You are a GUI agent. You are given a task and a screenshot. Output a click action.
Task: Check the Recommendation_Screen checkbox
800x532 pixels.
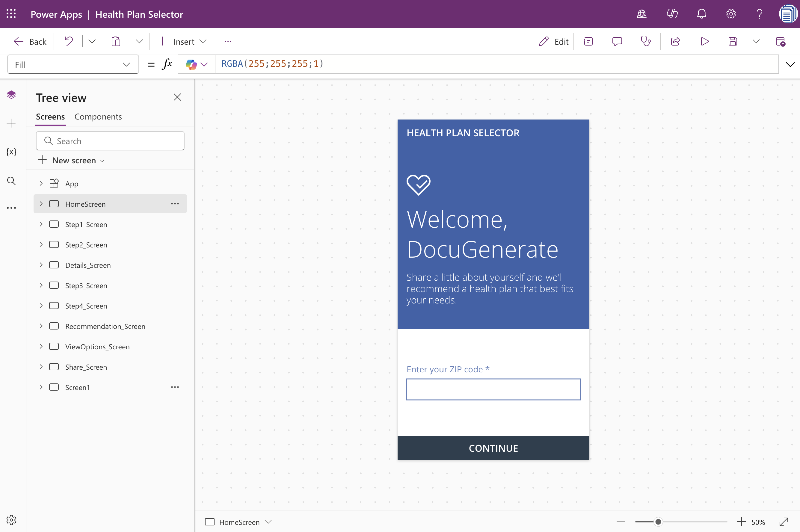coord(54,326)
